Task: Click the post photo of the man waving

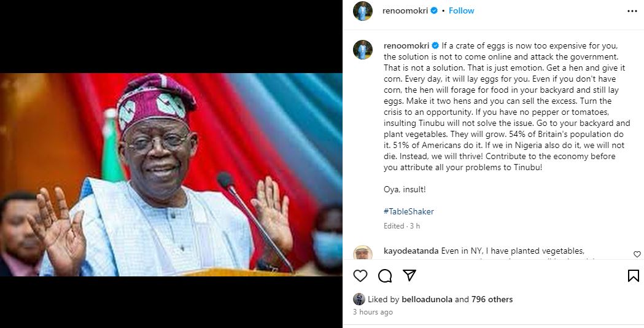Action: point(171,175)
